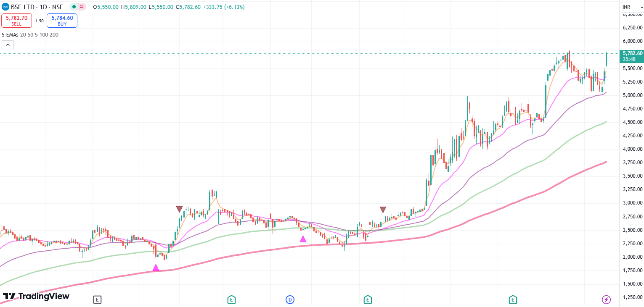Click the 1.90 spread value
This screenshot has width=644, height=307.
(39, 21)
